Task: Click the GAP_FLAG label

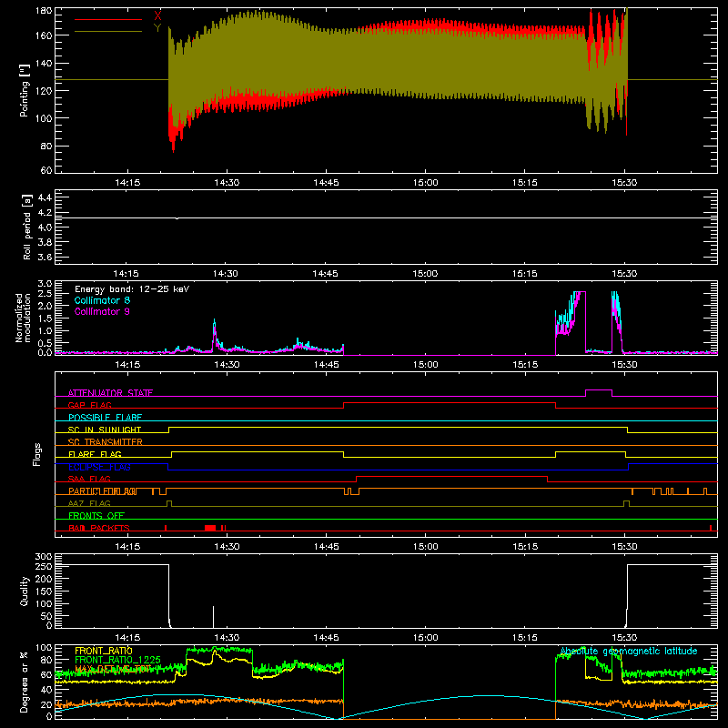Action: (x=89, y=405)
